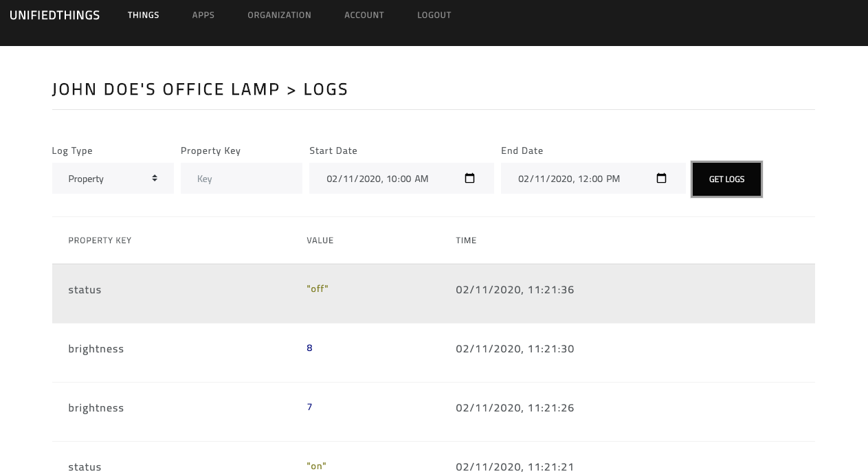Click the Log Type dropdown arrows
The width and height of the screenshot is (868, 474).
click(155, 178)
